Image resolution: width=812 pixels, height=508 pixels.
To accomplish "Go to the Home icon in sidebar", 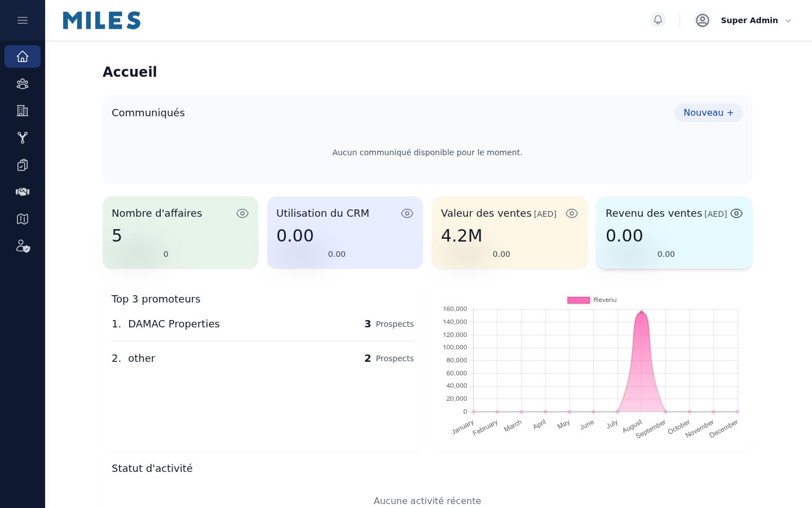I will point(23,56).
